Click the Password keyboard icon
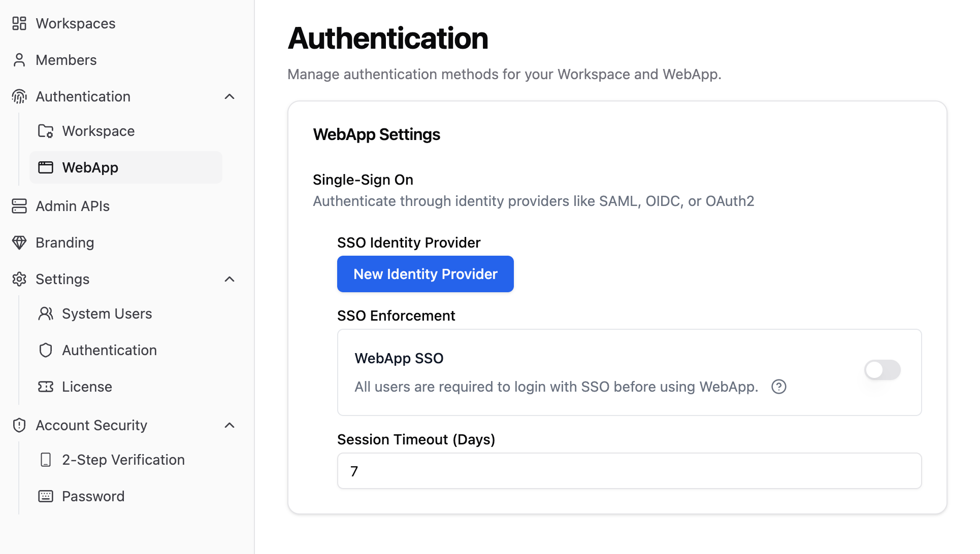This screenshot has height=554, width=980. (x=46, y=496)
